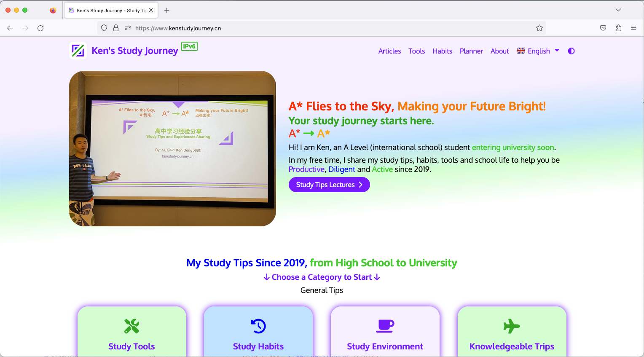Screen dimensions: 644x357
Task: Open the Firefox hamburger application menu
Action: point(633,28)
